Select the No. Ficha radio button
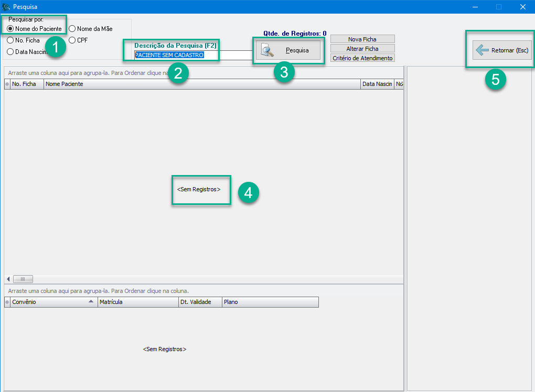This screenshot has height=392, width=535. (10, 40)
